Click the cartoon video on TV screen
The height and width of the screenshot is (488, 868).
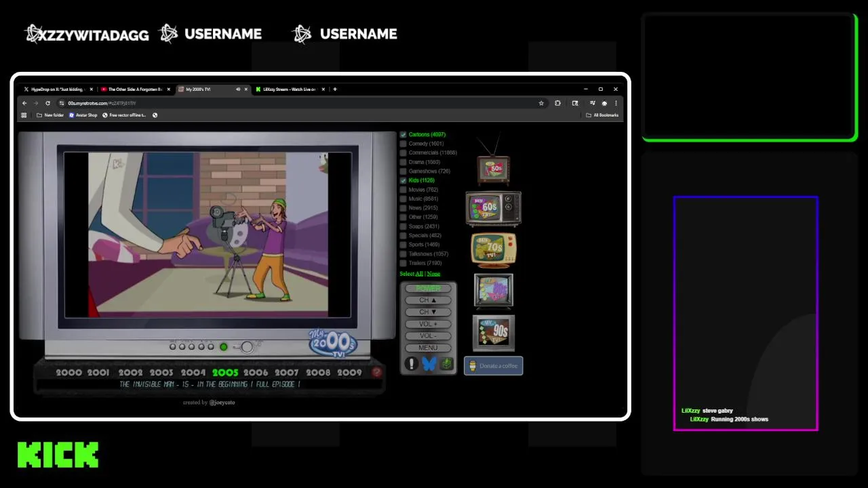pyautogui.click(x=208, y=235)
